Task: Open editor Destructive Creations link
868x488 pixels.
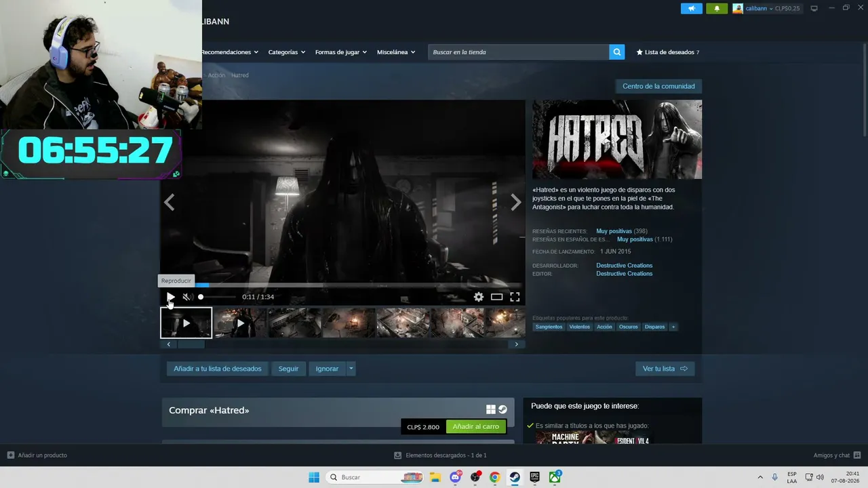Action: [x=625, y=274]
